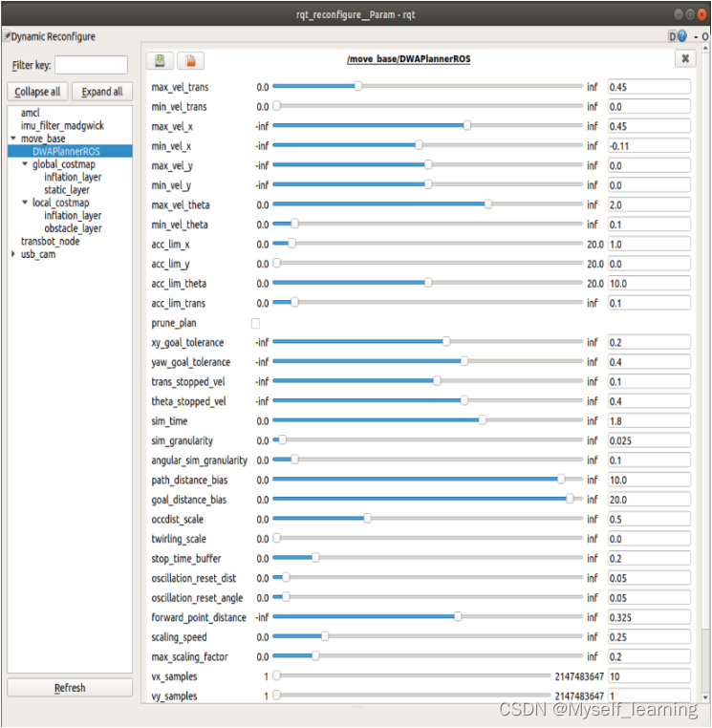Click the D dock icon in header
The width and height of the screenshot is (712, 728).
pos(672,36)
